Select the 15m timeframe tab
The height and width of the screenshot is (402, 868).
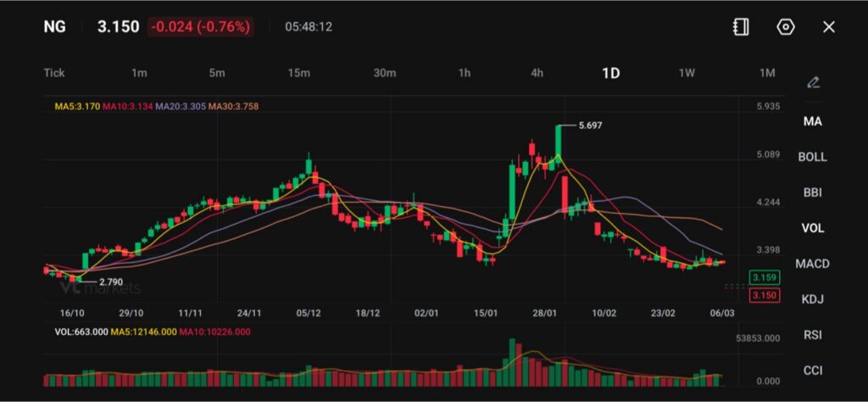298,73
